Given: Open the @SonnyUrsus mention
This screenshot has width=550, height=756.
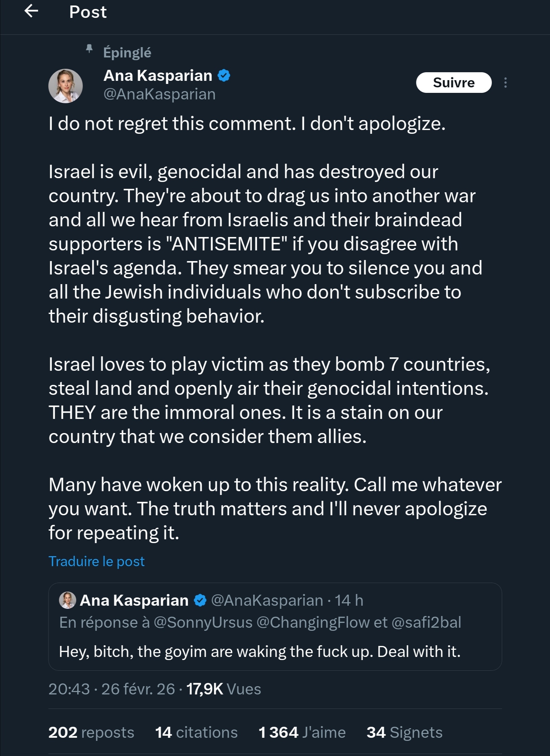Looking at the screenshot, I should coord(203,623).
